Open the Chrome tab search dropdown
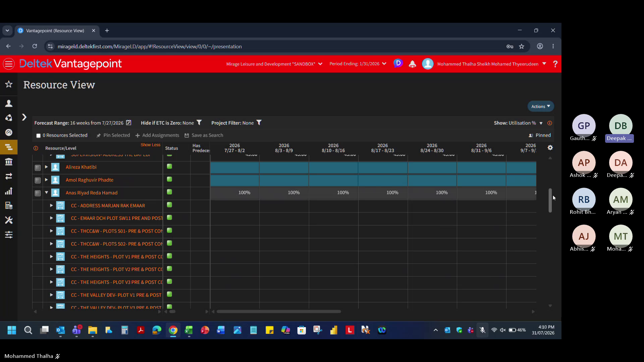The width and height of the screenshot is (644, 362). pos(7,31)
